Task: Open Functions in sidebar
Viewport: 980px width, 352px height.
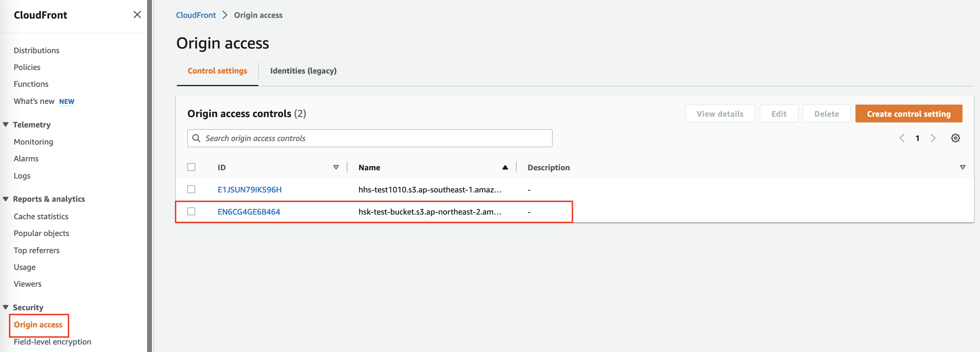Action: 31,84
